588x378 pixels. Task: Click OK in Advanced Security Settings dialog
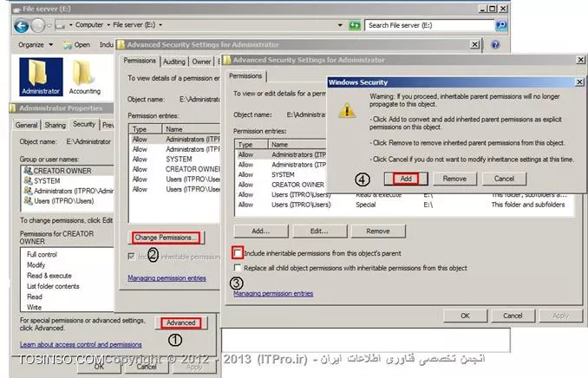tap(465, 316)
